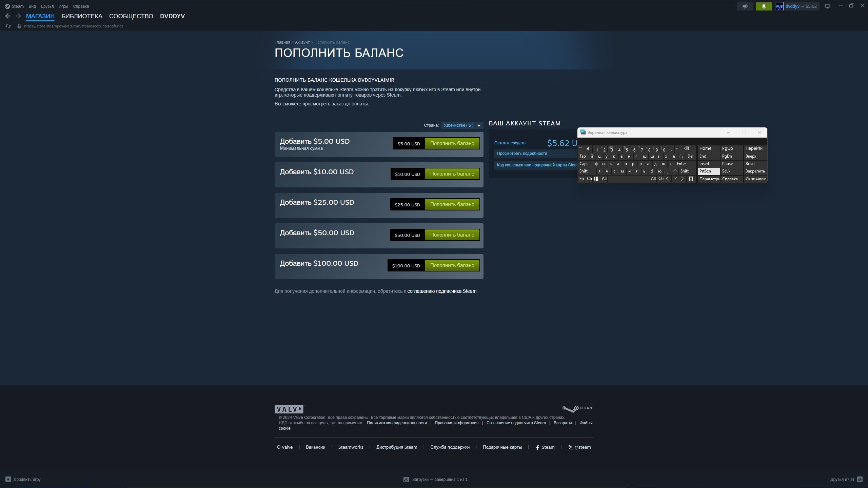Click the Игры menu in menu bar
868x488 pixels.
point(63,6)
